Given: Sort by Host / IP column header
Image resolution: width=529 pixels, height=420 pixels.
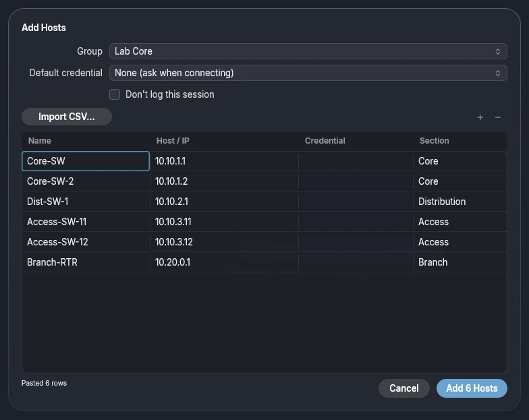Looking at the screenshot, I should coord(173,141).
